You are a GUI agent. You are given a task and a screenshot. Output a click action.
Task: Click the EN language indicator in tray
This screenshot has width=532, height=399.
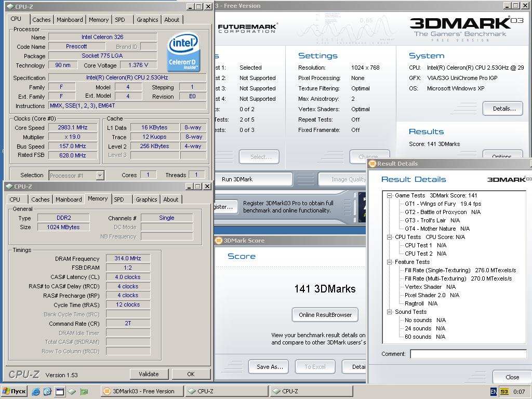tap(494, 392)
